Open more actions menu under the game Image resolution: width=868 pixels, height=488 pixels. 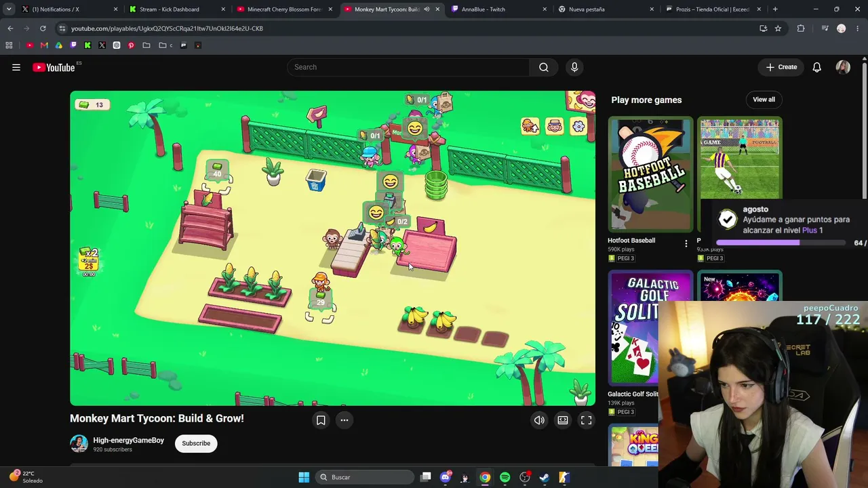(x=344, y=420)
